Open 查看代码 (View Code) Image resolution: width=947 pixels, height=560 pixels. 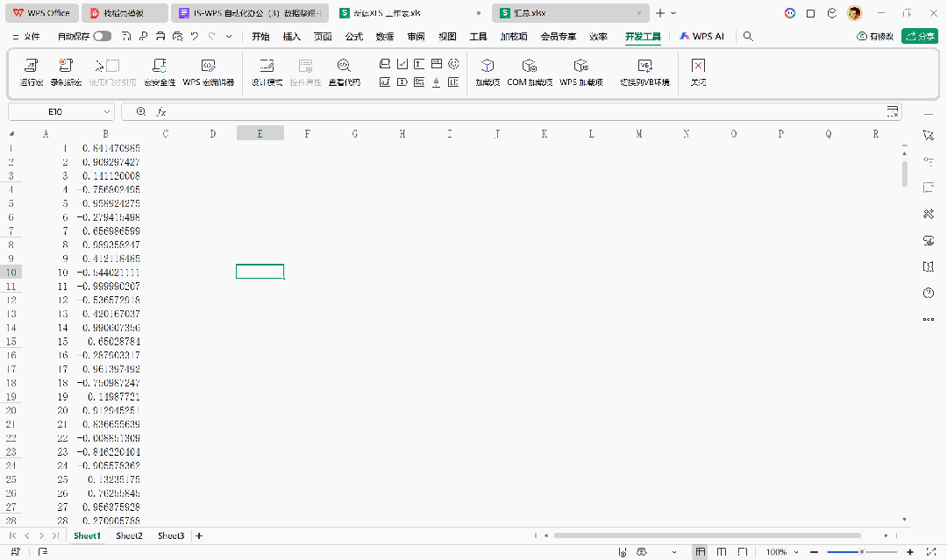click(x=343, y=70)
